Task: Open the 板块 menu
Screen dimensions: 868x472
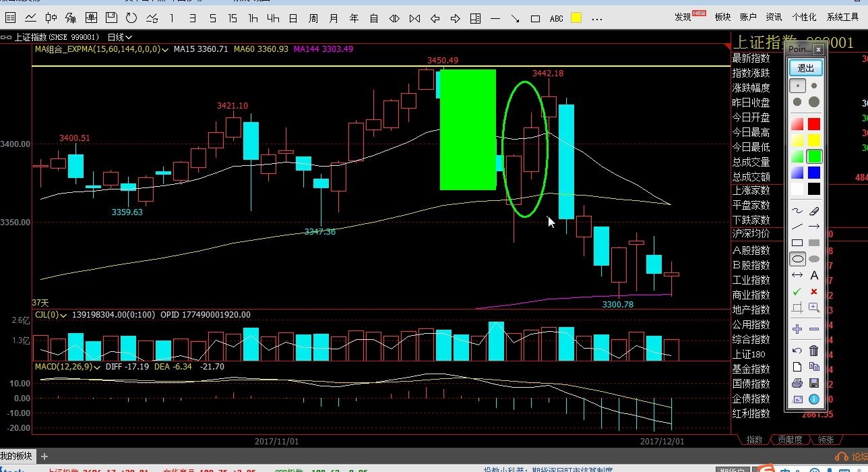Action: click(x=722, y=18)
